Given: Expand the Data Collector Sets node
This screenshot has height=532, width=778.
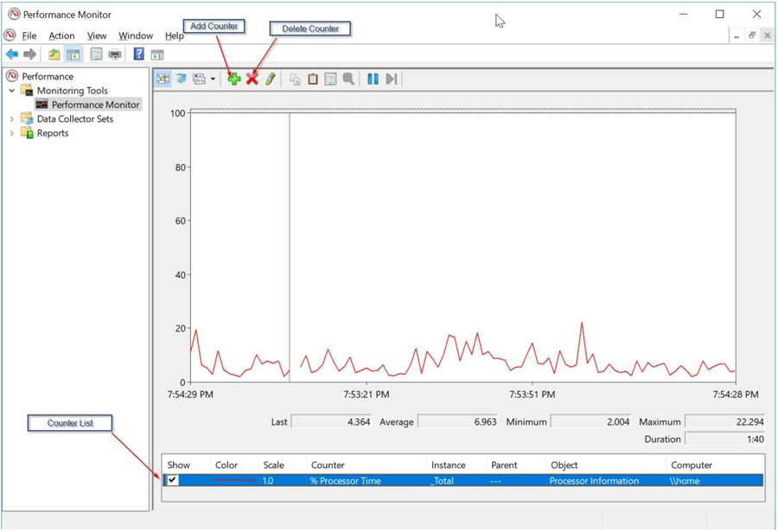Looking at the screenshot, I should [12, 119].
